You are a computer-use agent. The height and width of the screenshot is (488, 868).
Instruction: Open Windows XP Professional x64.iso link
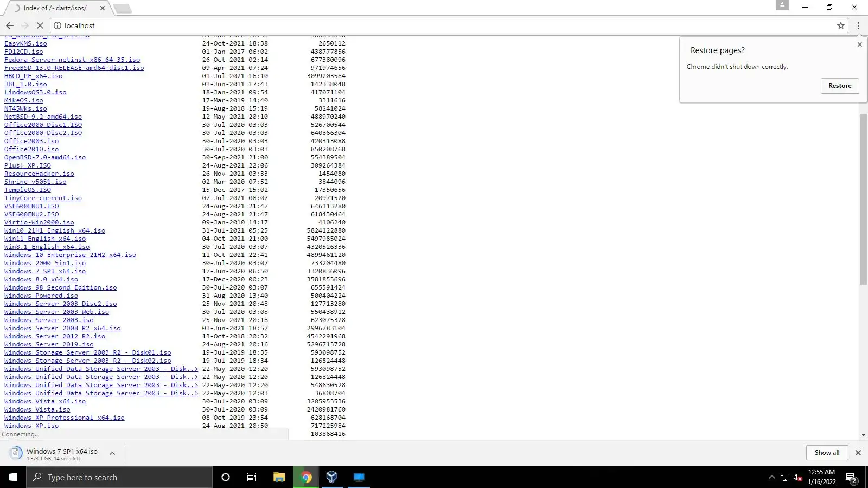tap(65, 418)
